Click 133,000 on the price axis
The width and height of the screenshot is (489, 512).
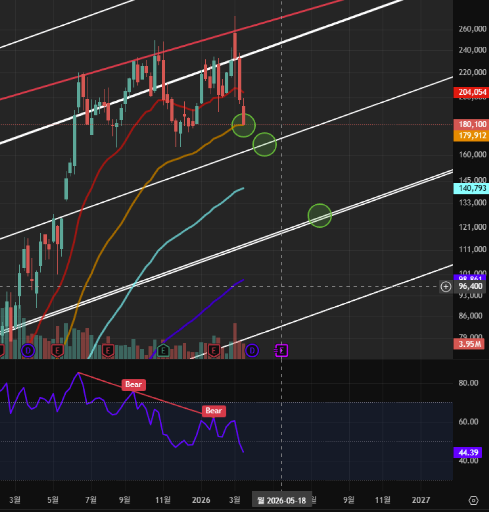472,203
